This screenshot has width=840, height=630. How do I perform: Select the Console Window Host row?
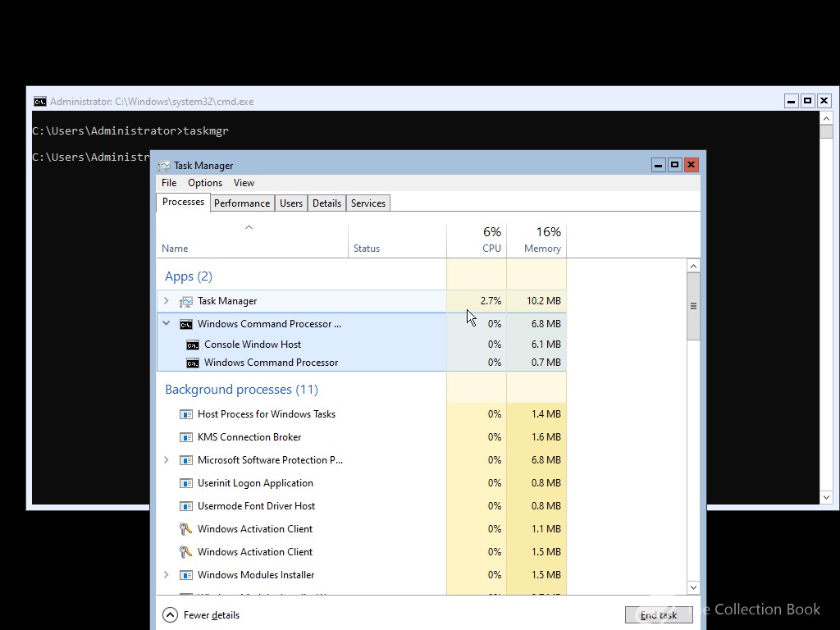click(x=362, y=345)
